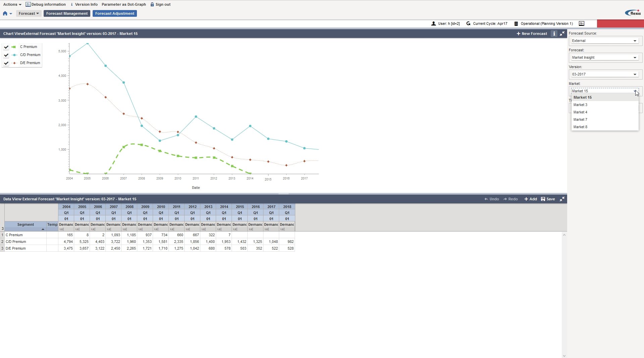Screen dimensions: 644x358
Task: Select the C Premium 2007 value cell
Action: [x=113, y=235]
